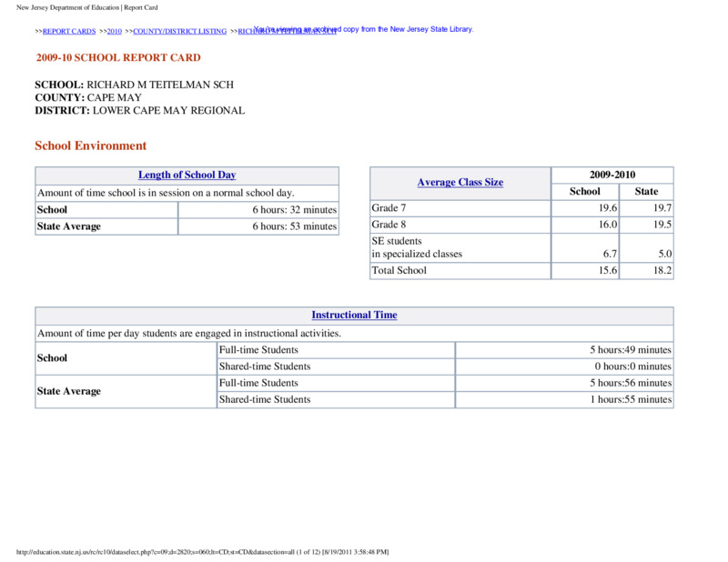
Task: Click the COUNTY: CAPE MAY line
Action: point(88,98)
